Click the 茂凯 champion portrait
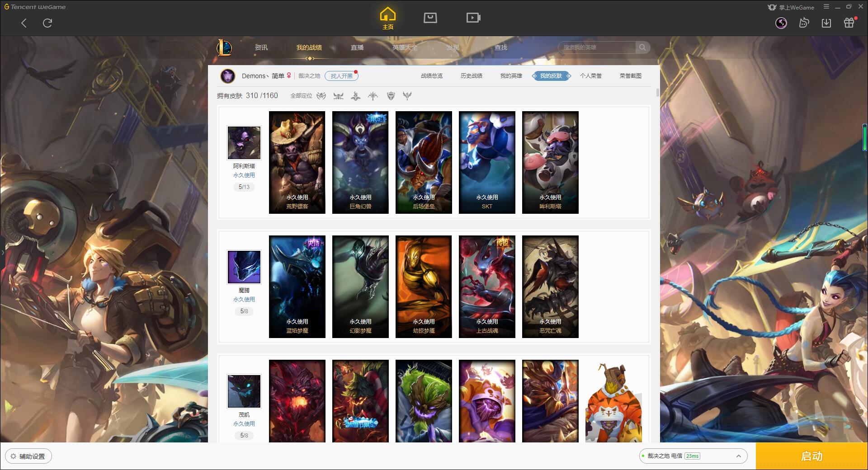 tap(244, 391)
